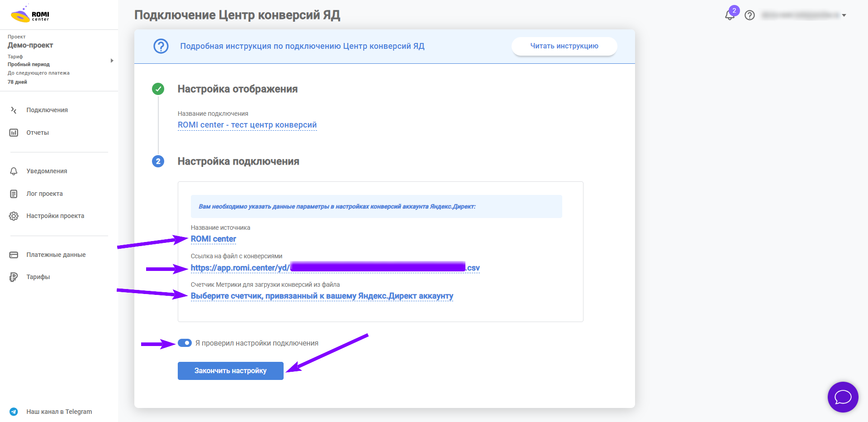Image resolution: width=868 pixels, height=422 pixels.
Task: Click the Уведомления bell icon in sidebar
Action: click(x=14, y=171)
